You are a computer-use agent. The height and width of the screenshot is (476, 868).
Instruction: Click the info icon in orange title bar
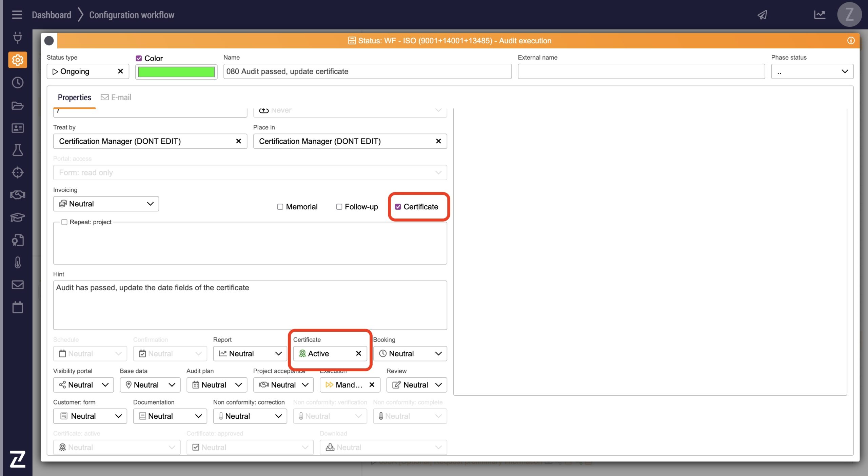[x=851, y=41]
